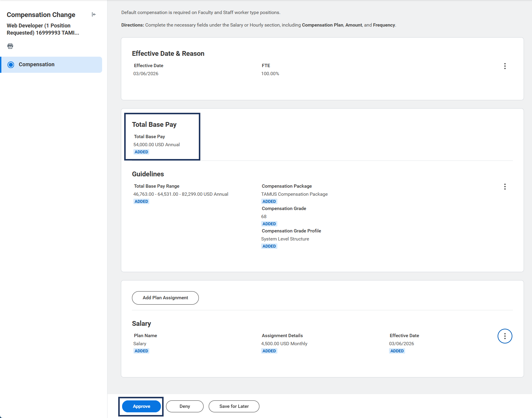Approve the compensation change
Image resolution: width=532 pixels, height=418 pixels.
(x=142, y=406)
